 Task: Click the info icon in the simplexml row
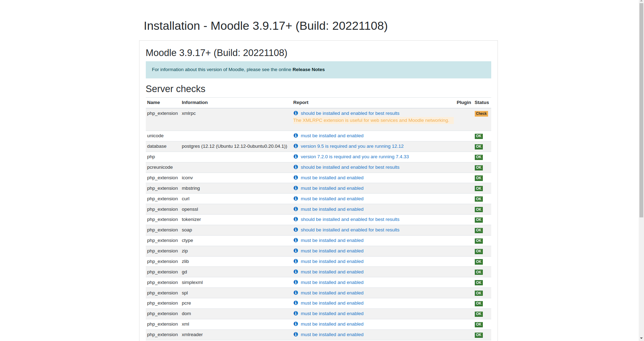[x=296, y=282]
